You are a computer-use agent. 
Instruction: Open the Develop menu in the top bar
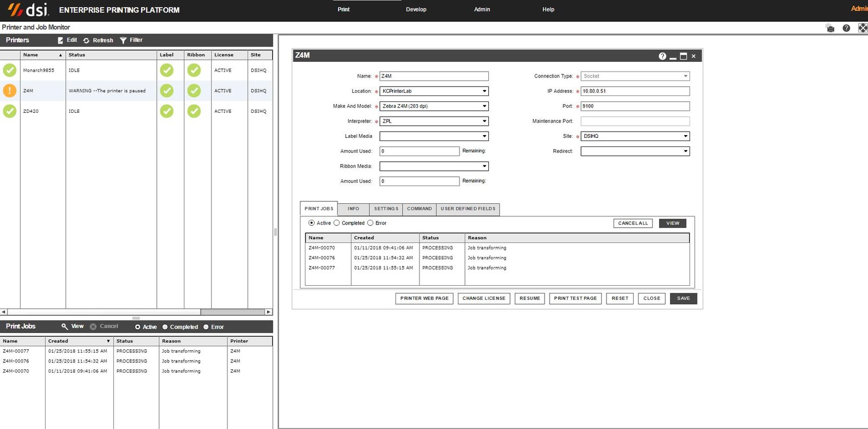click(x=416, y=9)
